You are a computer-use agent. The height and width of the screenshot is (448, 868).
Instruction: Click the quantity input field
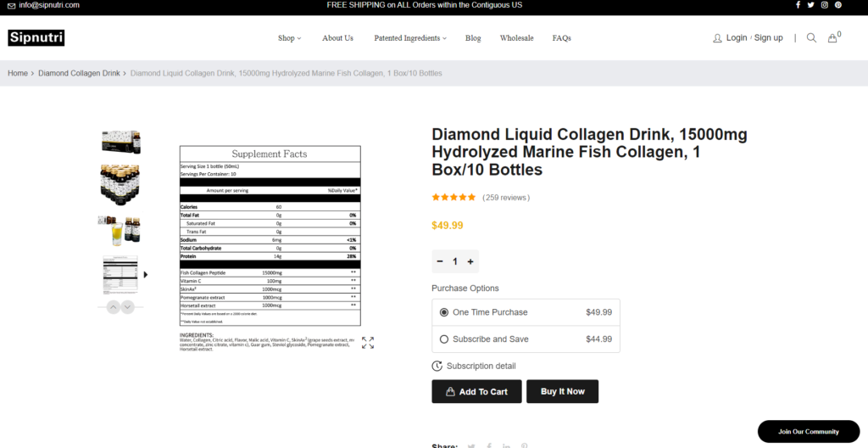coord(455,261)
